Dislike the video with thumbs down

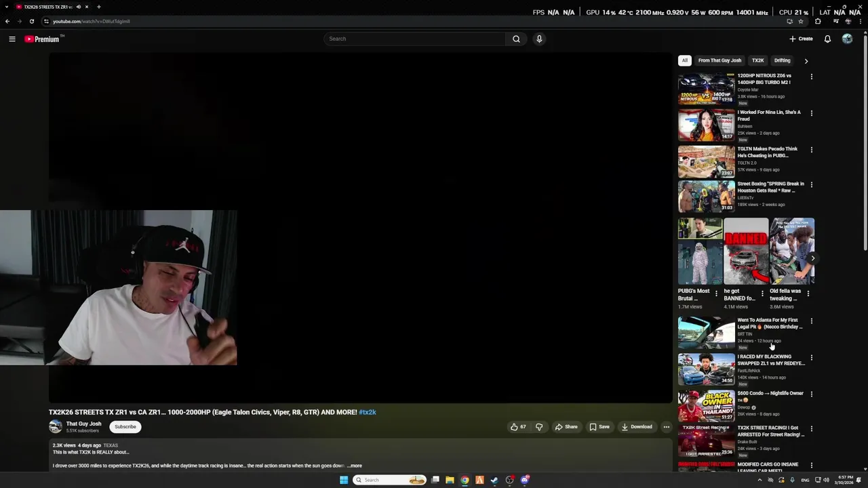(x=539, y=427)
